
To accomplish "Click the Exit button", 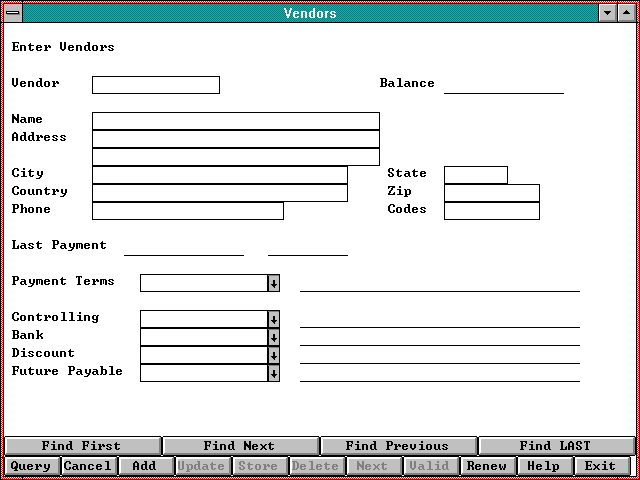I will (600, 466).
